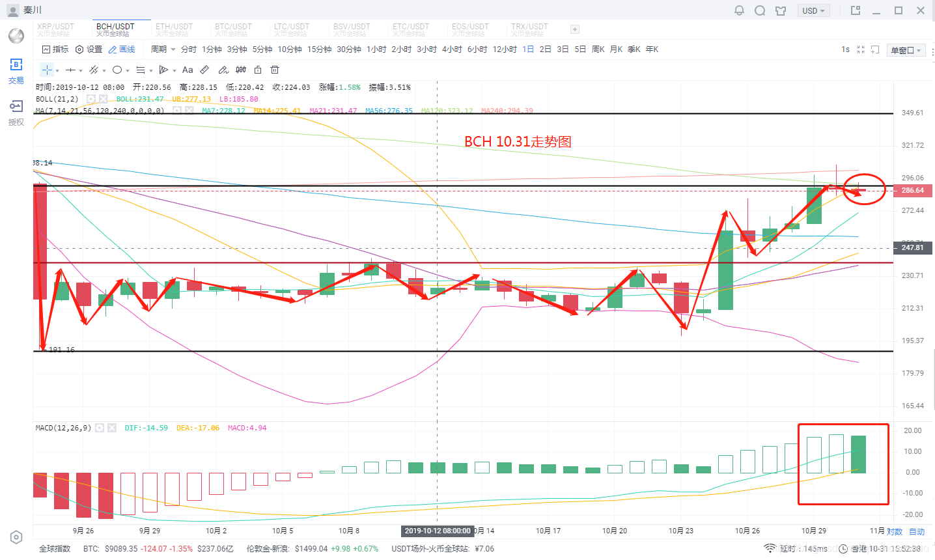
Task: Open the 设置 chart settings button
Action: click(89, 49)
